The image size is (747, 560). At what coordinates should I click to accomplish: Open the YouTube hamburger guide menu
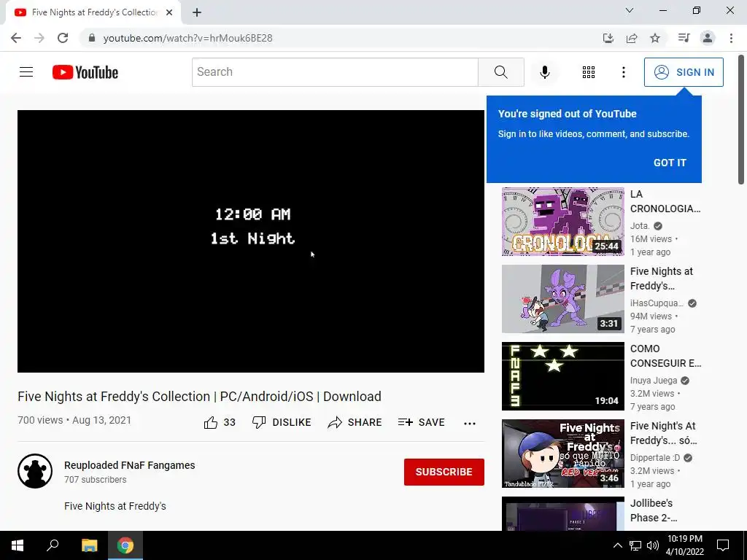point(26,72)
